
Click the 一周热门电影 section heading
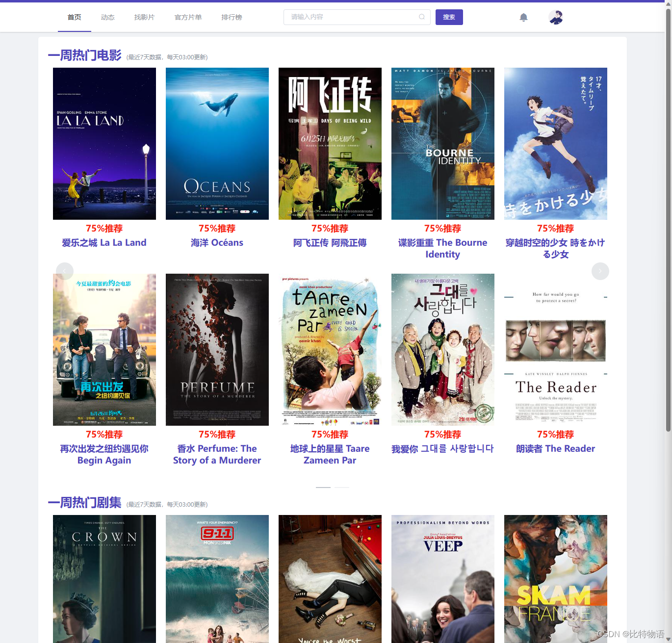(x=85, y=55)
